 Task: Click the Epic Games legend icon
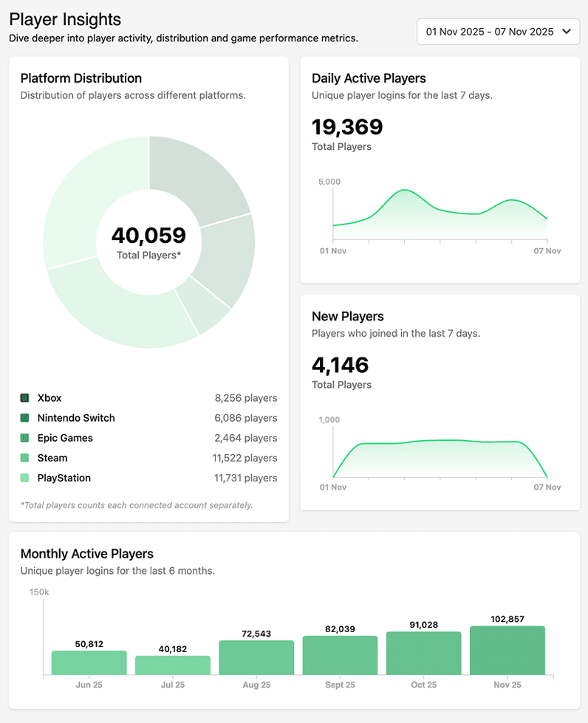point(25,438)
